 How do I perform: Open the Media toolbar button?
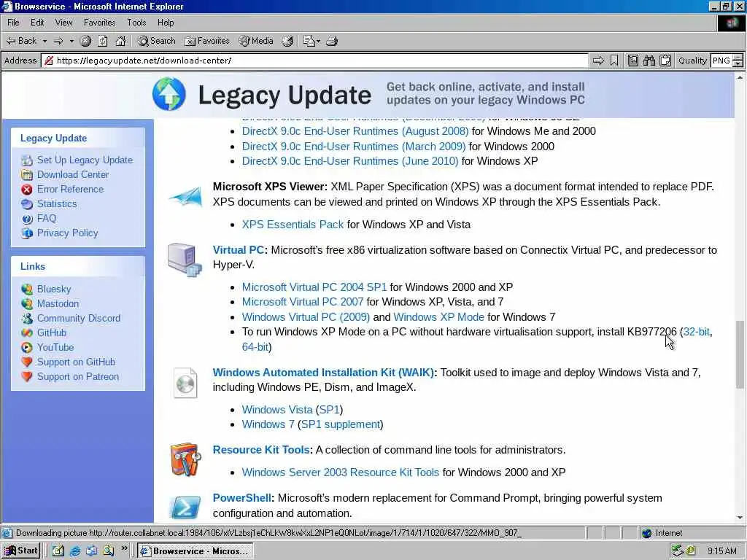click(256, 41)
